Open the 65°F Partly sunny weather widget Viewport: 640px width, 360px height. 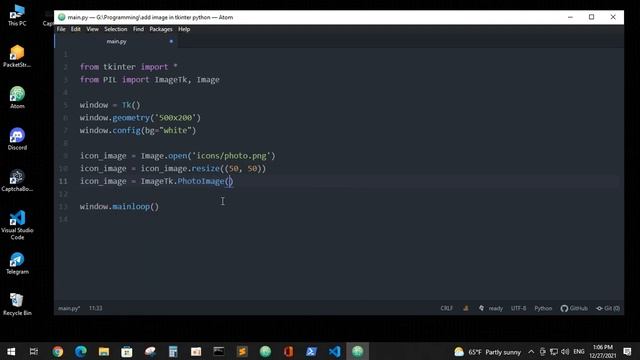pyautogui.click(x=488, y=352)
